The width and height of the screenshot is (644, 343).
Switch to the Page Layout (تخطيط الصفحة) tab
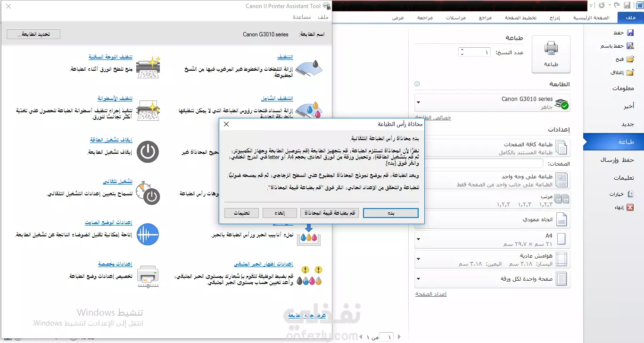point(520,18)
